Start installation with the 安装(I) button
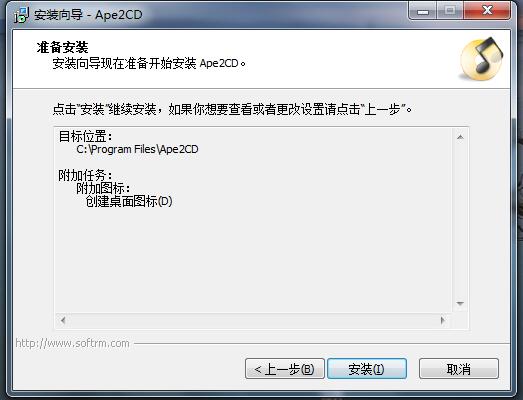 [x=367, y=369]
